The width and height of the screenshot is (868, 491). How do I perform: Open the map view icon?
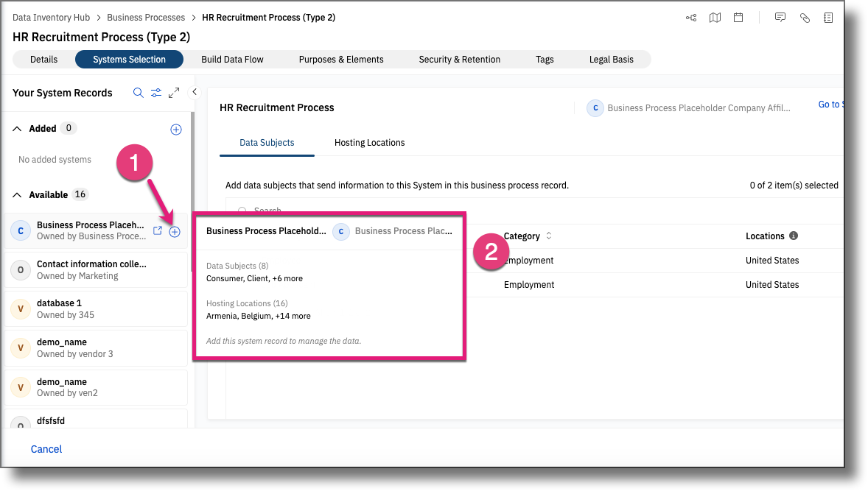tap(715, 17)
